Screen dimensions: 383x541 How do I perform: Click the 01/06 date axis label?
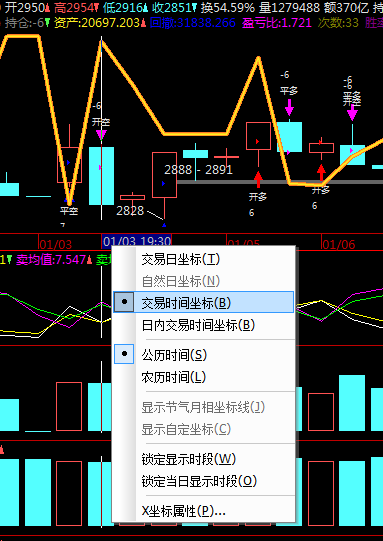338,245
